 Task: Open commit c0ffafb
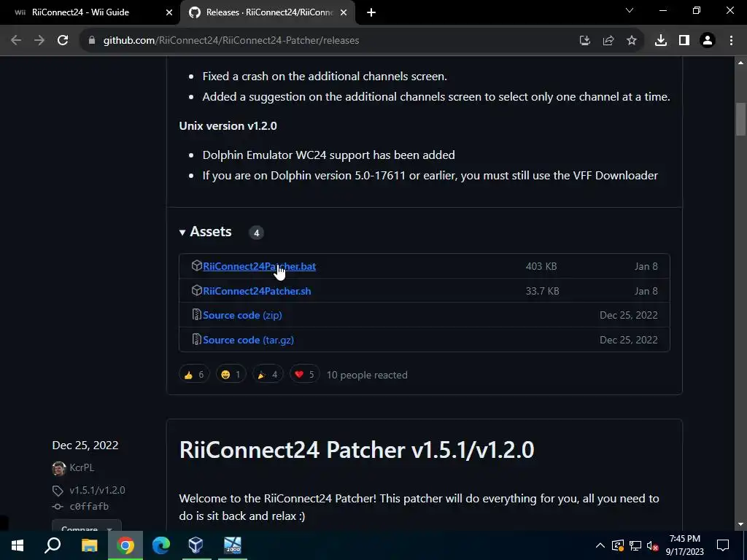point(89,507)
